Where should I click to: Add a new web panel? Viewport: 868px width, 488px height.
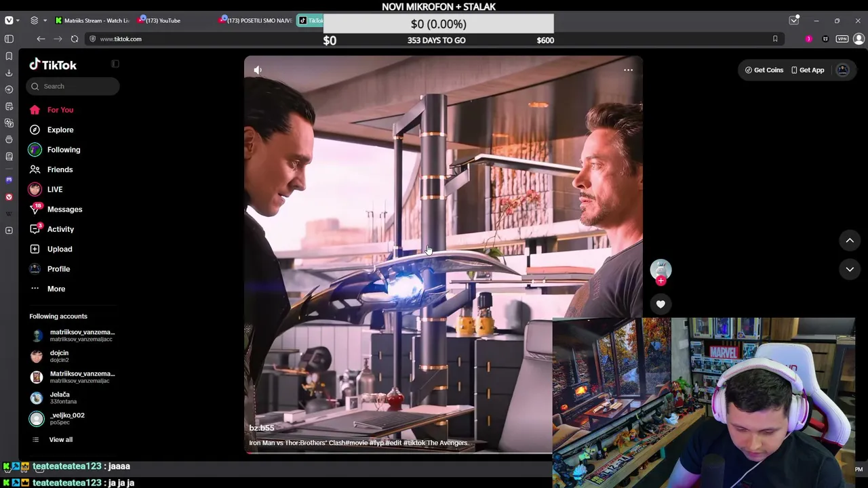pyautogui.click(x=9, y=230)
